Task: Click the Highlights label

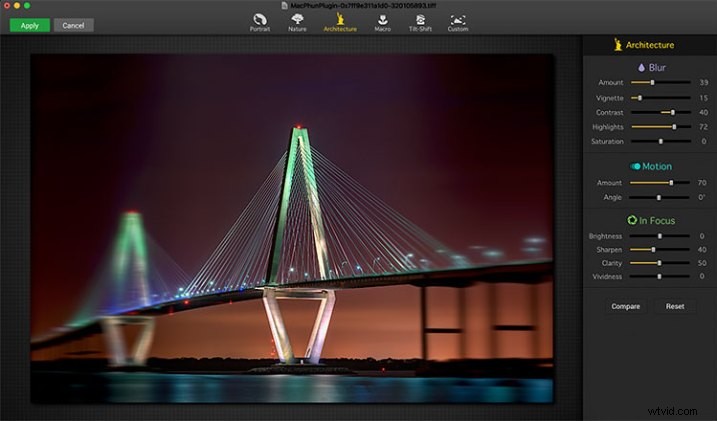Action: click(x=608, y=127)
